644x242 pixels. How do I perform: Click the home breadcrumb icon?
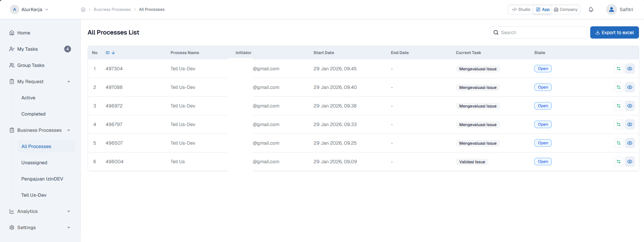tap(83, 9)
